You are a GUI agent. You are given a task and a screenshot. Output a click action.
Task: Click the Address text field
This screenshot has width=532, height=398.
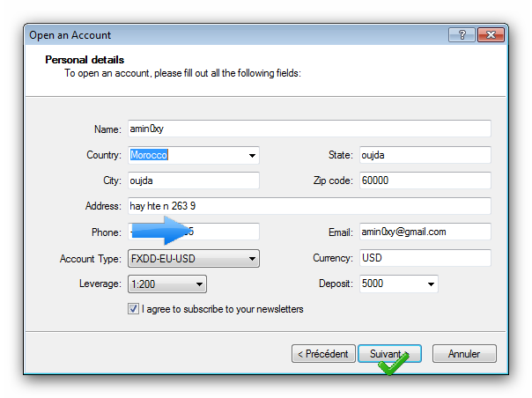click(x=308, y=206)
